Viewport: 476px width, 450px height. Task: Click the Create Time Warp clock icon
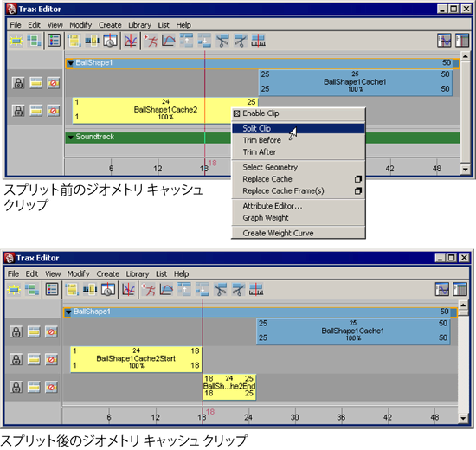click(110, 41)
